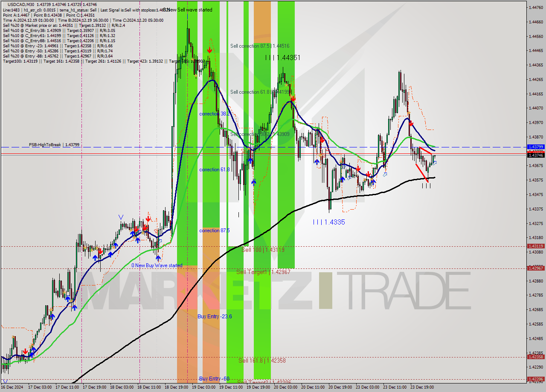
Task: Click the '18 Dec 19:00' time label
Action: click(177, 387)
